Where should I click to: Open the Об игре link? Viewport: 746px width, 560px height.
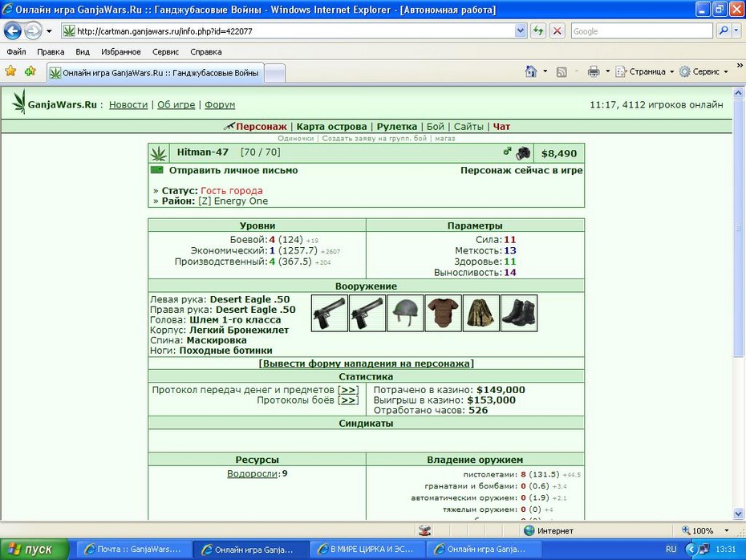pyautogui.click(x=176, y=104)
